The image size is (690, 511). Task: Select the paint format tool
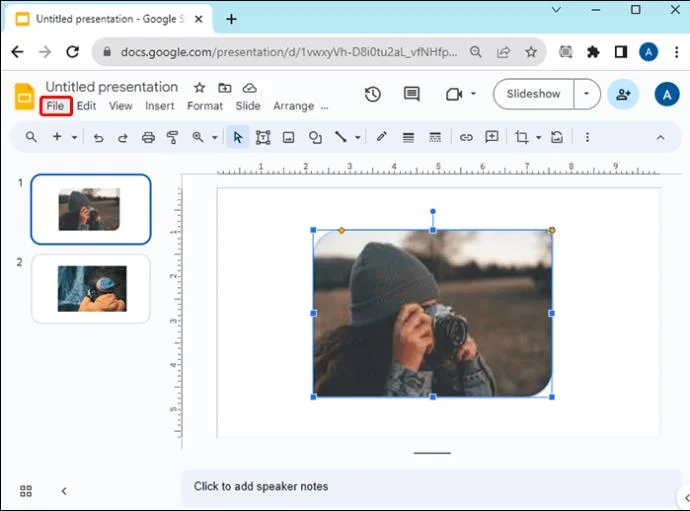point(172,137)
